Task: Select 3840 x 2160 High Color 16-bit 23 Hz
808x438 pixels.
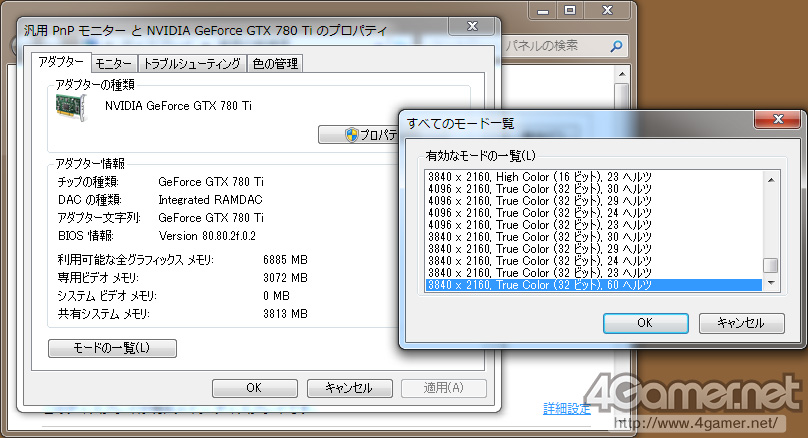Action: [x=594, y=177]
